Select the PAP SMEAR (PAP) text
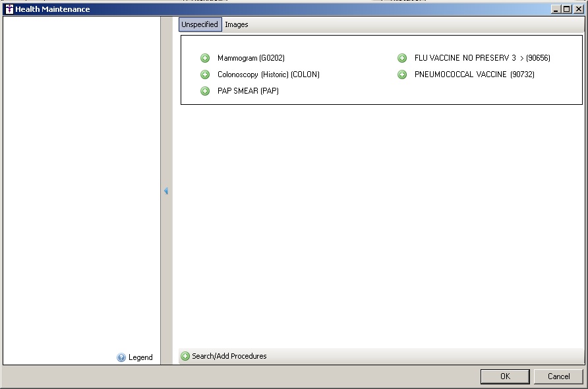The width and height of the screenshot is (588, 389). (248, 91)
